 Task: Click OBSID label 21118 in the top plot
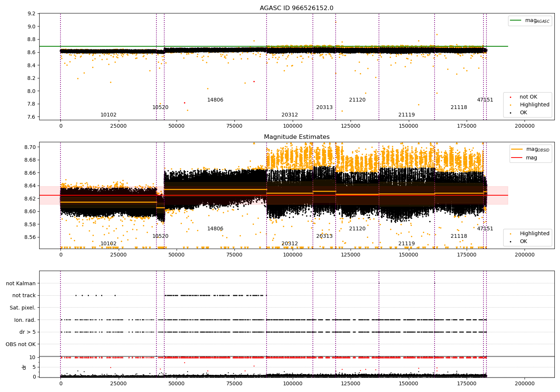(459, 108)
